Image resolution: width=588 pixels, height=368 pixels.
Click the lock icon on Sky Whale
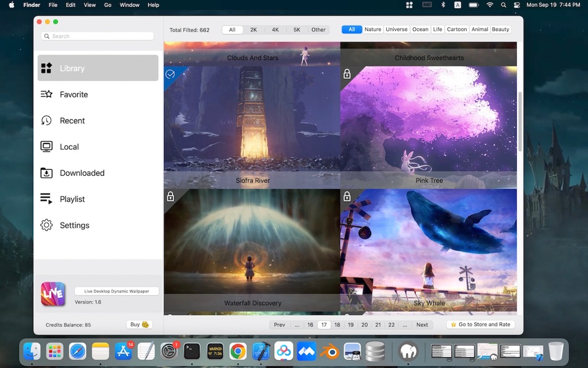click(x=347, y=196)
